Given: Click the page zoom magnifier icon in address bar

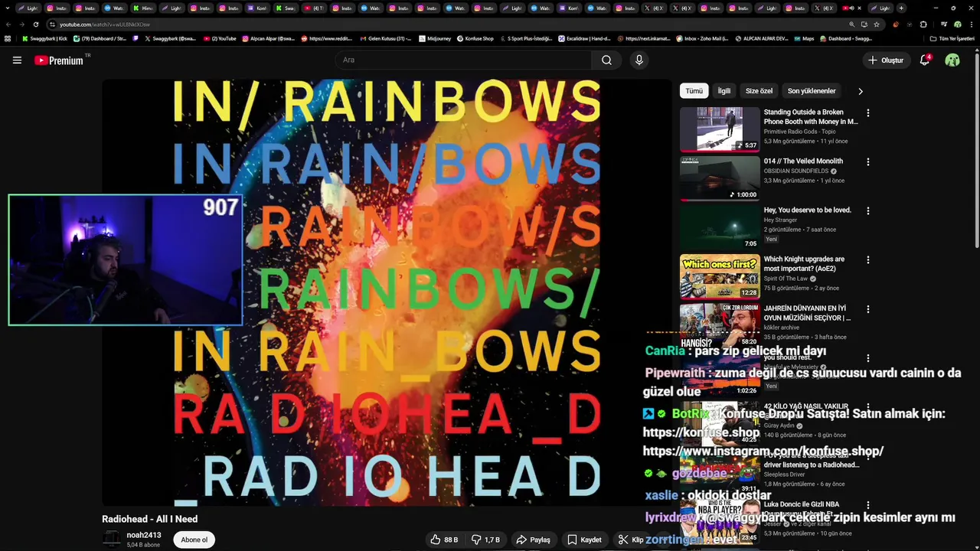Looking at the screenshot, I should [851, 24].
